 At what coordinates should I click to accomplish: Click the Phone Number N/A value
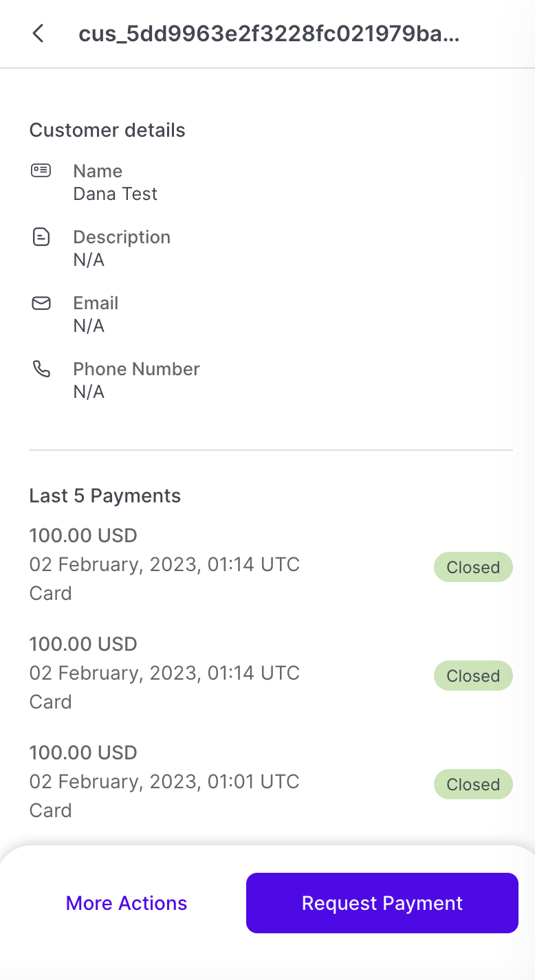click(89, 392)
